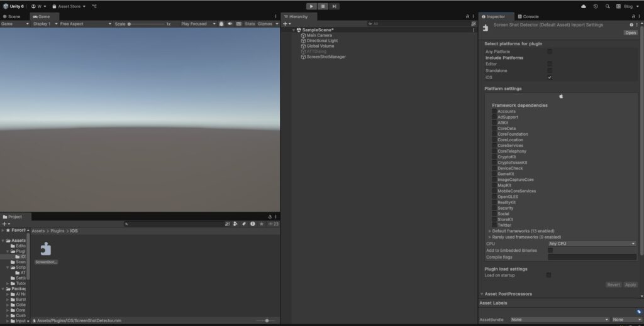Switch to the Scene tab

(13, 16)
